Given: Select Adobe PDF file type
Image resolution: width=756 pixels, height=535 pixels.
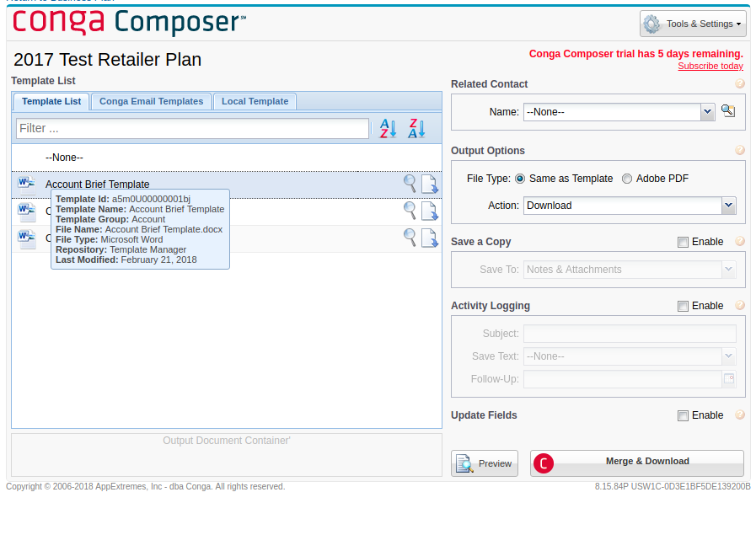Looking at the screenshot, I should coord(627,179).
